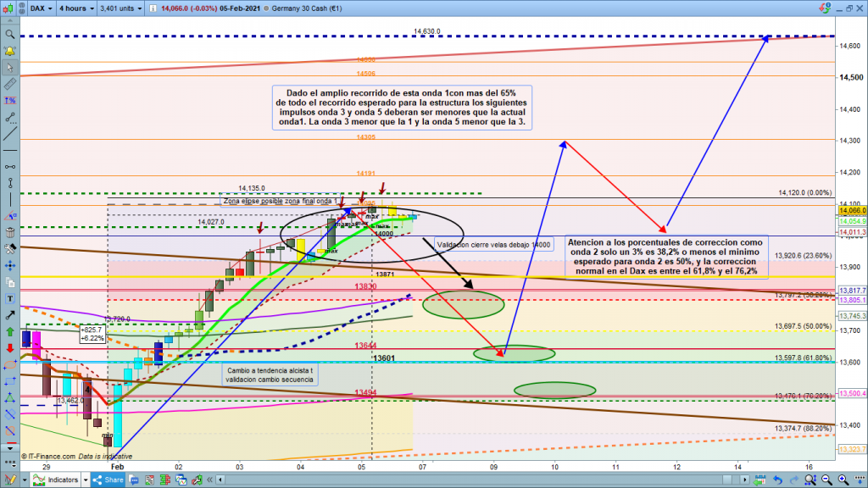Open the DAX instrument dropdown
The width and height of the screenshot is (868, 488).
(x=41, y=9)
